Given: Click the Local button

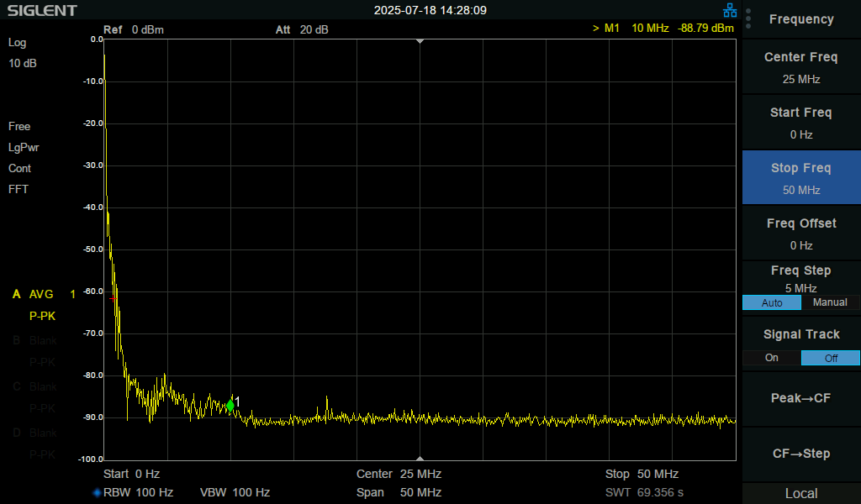Looking at the screenshot, I should pos(801,494).
